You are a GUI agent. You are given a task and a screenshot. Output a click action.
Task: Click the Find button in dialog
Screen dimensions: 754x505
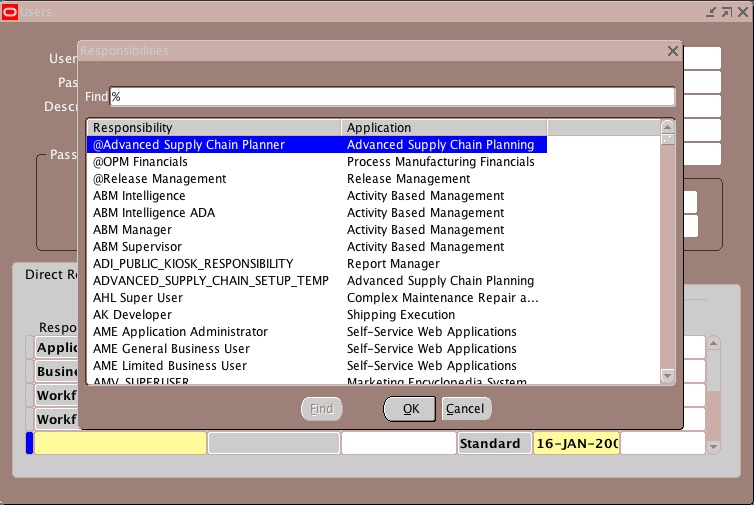(321, 409)
